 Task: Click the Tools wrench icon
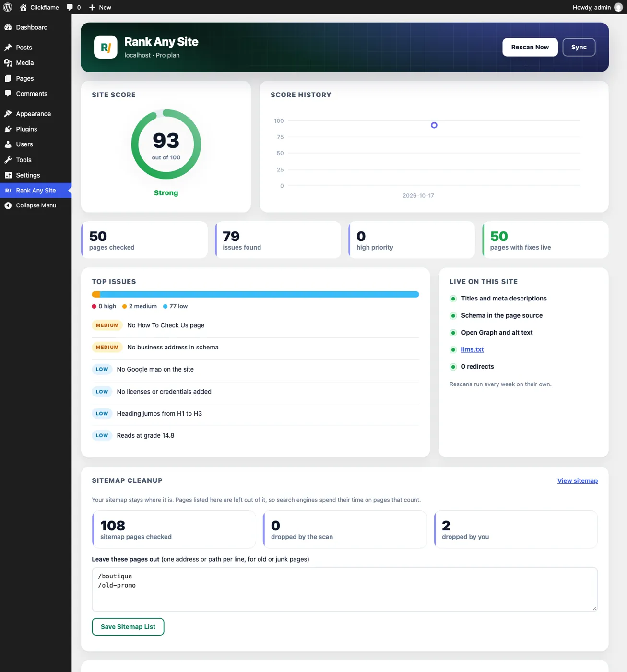click(8, 160)
